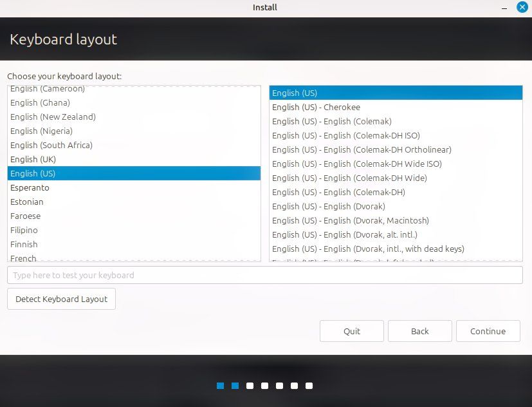Screen dimensions: 532x407
Task: Choose Esperanto from the layout list
Action: [30, 187]
